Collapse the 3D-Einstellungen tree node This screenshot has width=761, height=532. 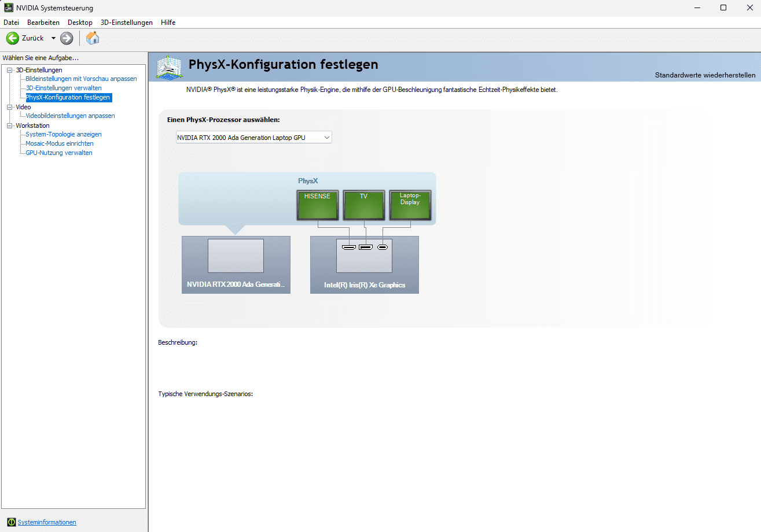pyautogui.click(x=9, y=70)
